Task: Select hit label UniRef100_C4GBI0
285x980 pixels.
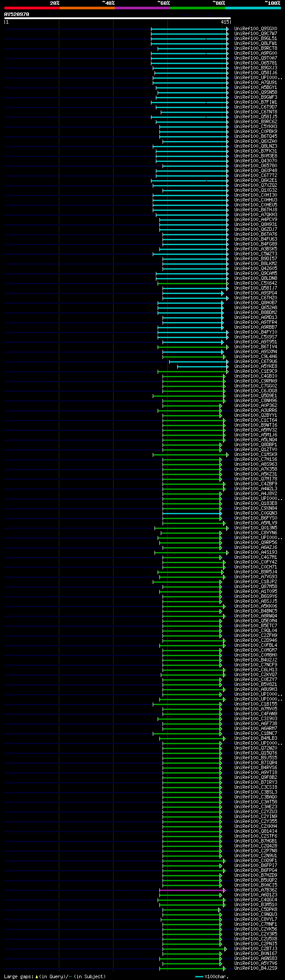Action: pos(256,376)
